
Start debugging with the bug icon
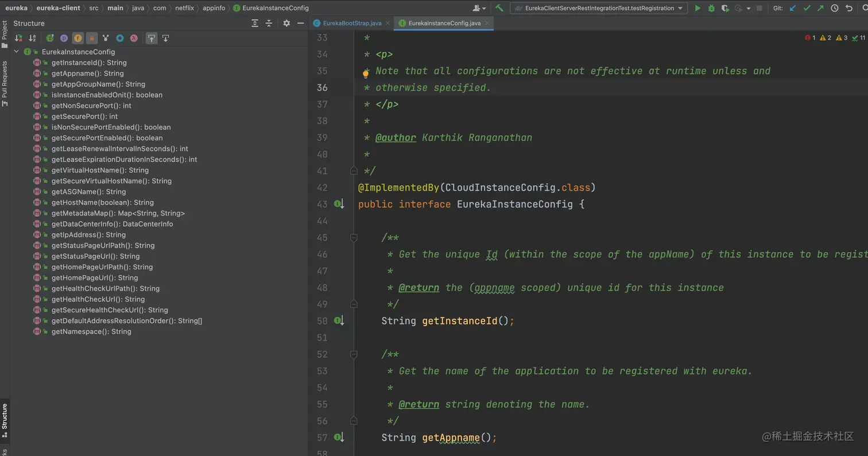[711, 8]
